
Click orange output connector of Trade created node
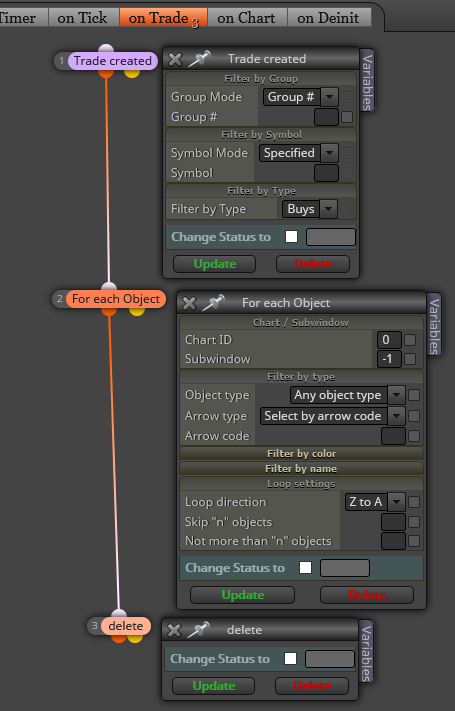click(x=106, y=73)
